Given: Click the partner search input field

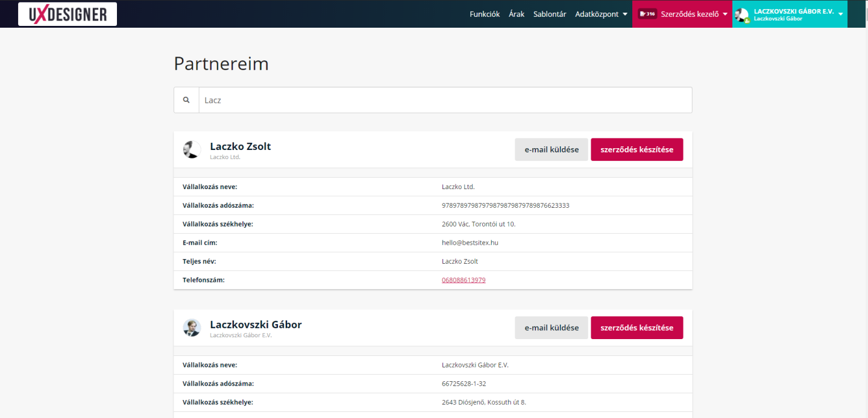Looking at the screenshot, I should pos(445,100).
